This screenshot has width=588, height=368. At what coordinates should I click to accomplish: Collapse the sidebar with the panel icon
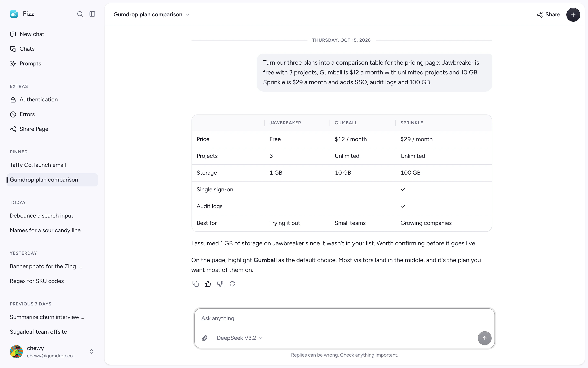pyautogui.click(x=92, y=14)
